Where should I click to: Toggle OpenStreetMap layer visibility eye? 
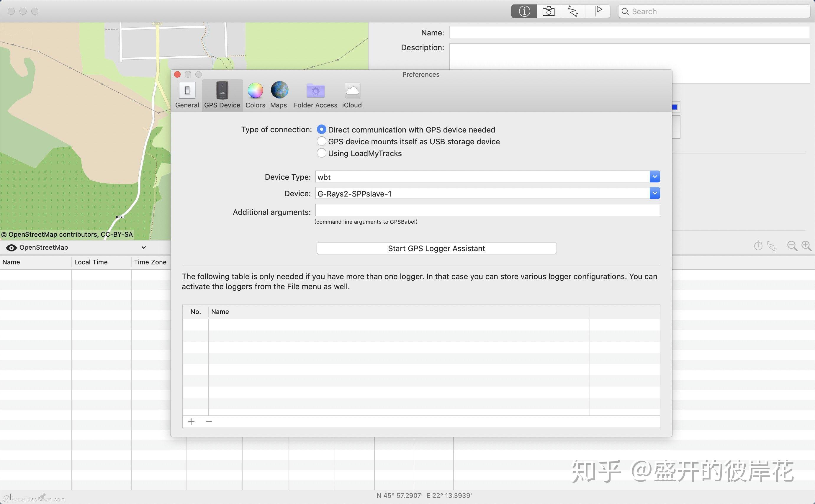pyautogui.click(x=11, y=247)
